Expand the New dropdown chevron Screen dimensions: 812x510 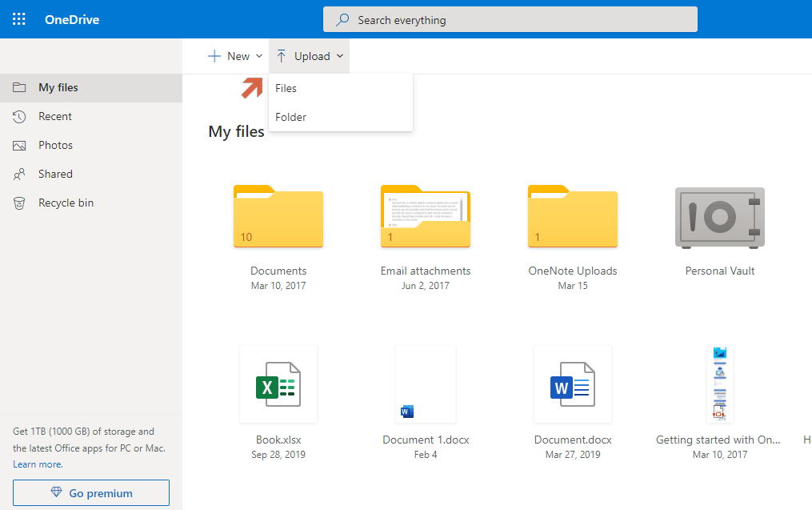[x=259, y=56]
